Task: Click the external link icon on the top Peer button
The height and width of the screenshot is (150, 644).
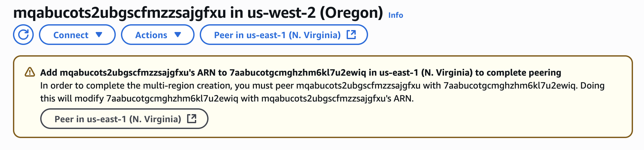Action: pyautogui.click(x=352, y=35)
